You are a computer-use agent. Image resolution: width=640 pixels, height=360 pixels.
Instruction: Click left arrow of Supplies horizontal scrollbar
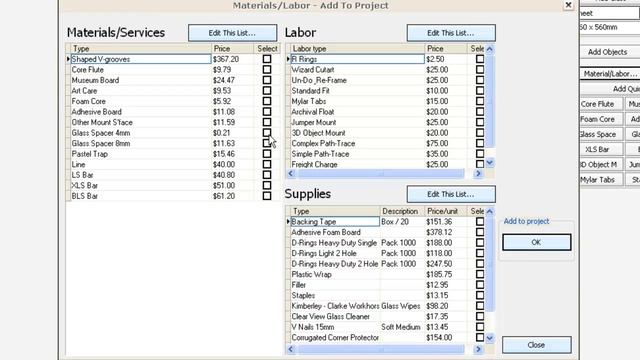click(x=291, y=349)
